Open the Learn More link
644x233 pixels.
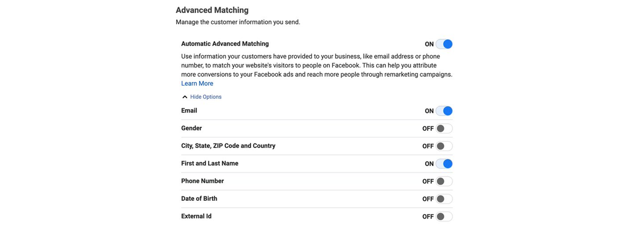(197, 84)
